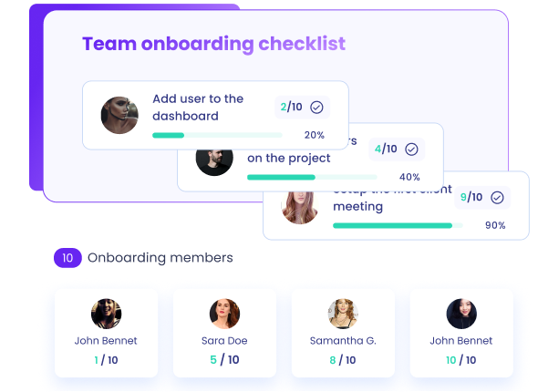Select Samantha G.'s profile photo

pos(343,314)
